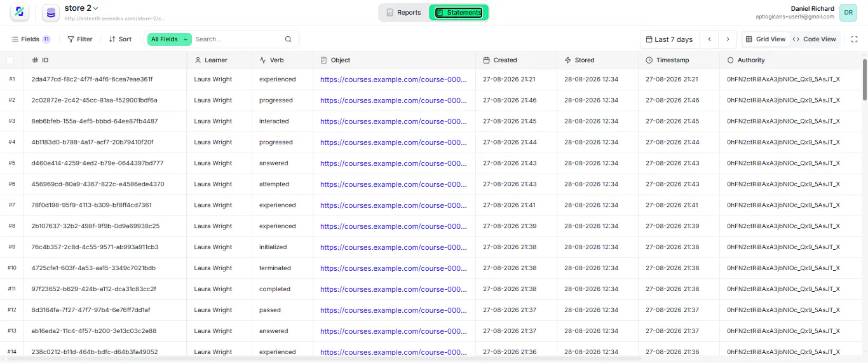The height and width of the screenshot is (363, 868).
Task: Focus the Search input field
Action: (238, 39)
